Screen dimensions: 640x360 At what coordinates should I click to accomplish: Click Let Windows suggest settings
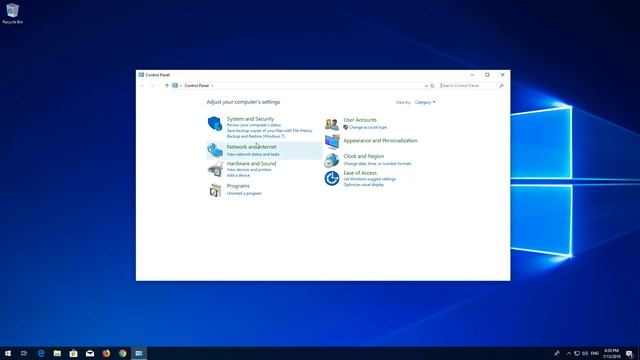point(370,179)
